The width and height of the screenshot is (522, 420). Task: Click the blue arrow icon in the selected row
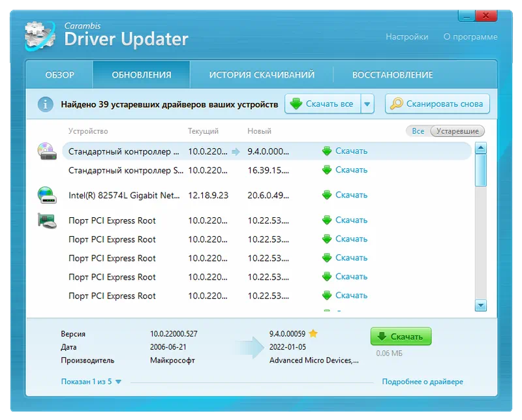[x=236, y=152]
